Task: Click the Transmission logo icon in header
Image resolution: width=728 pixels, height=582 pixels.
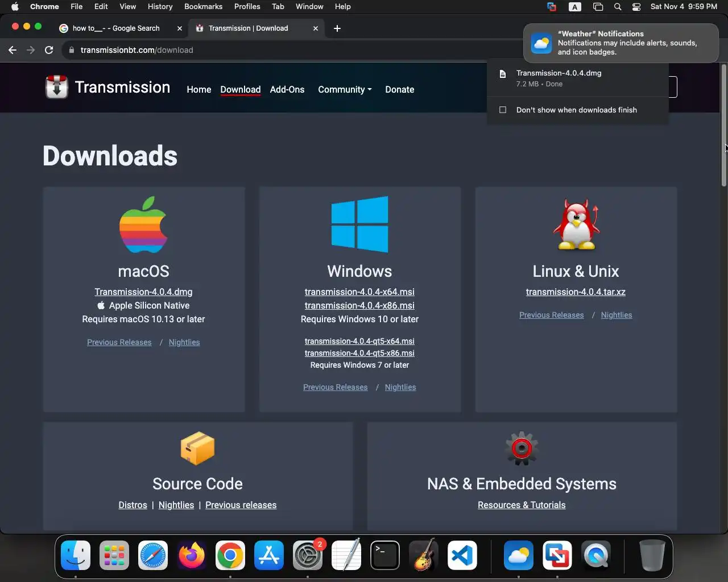Action: point(57,87)
